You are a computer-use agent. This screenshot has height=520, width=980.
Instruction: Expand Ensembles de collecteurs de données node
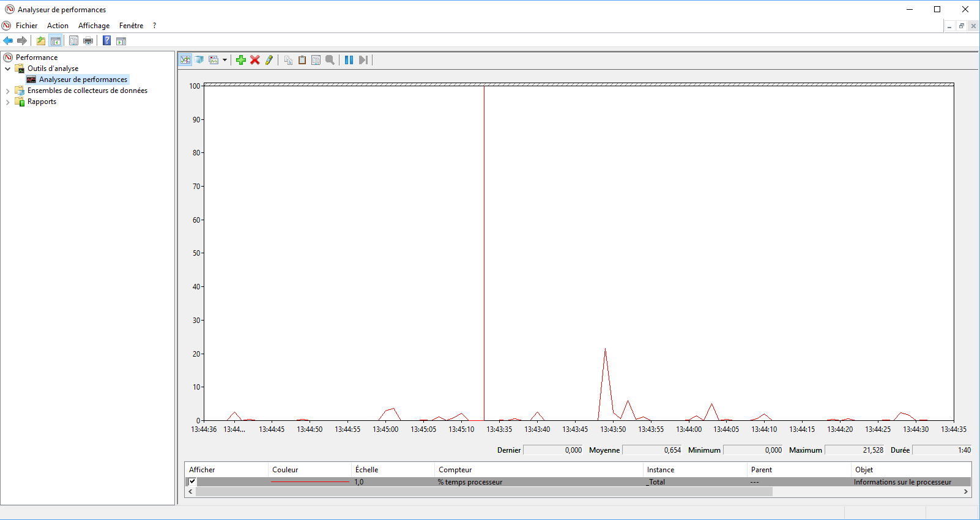pos(7,91)
